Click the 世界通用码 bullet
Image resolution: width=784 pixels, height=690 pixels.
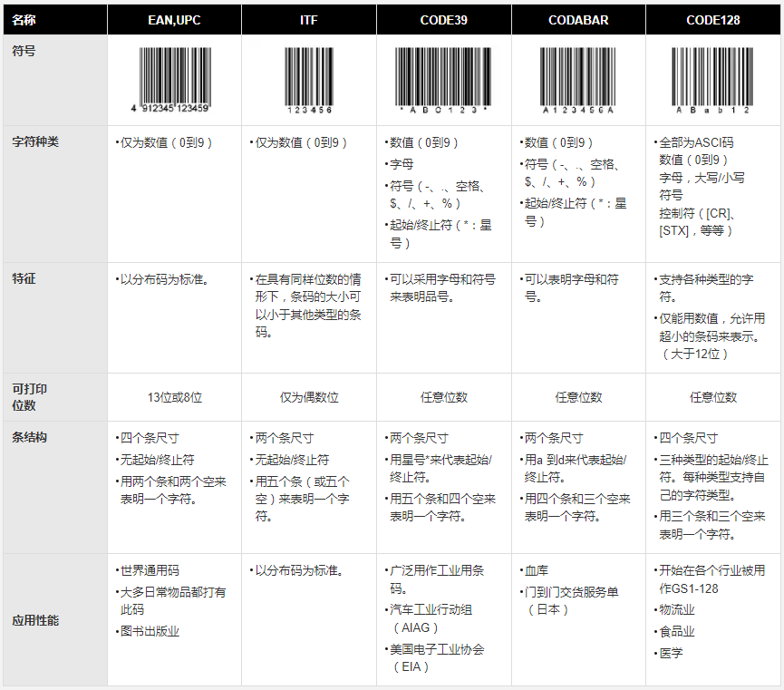(x=148, y=570)
